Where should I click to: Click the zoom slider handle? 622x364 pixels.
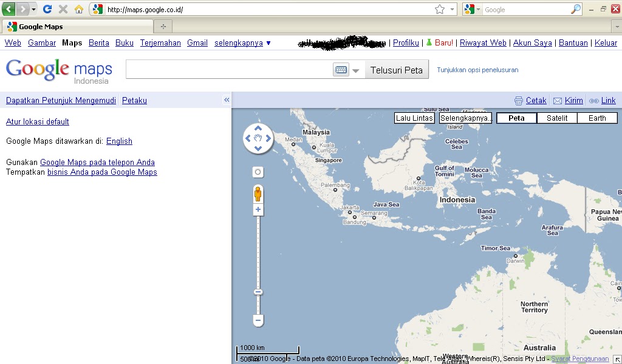tap(258, 292)
